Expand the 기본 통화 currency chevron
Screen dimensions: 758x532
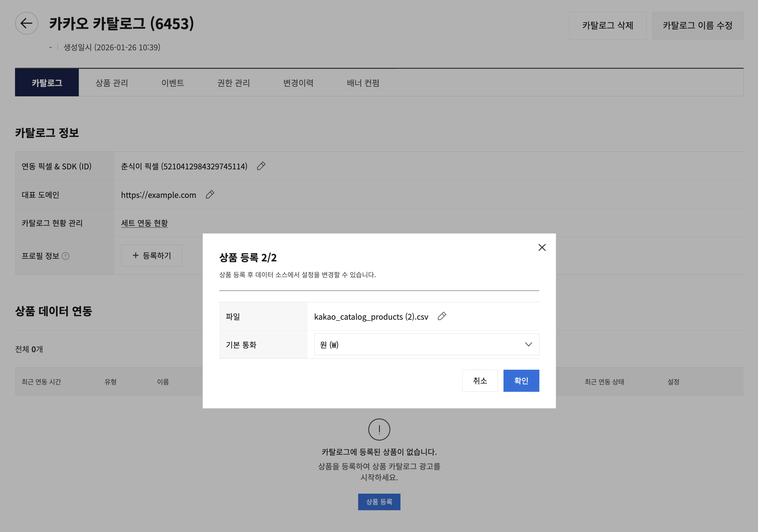click(528, 345)
